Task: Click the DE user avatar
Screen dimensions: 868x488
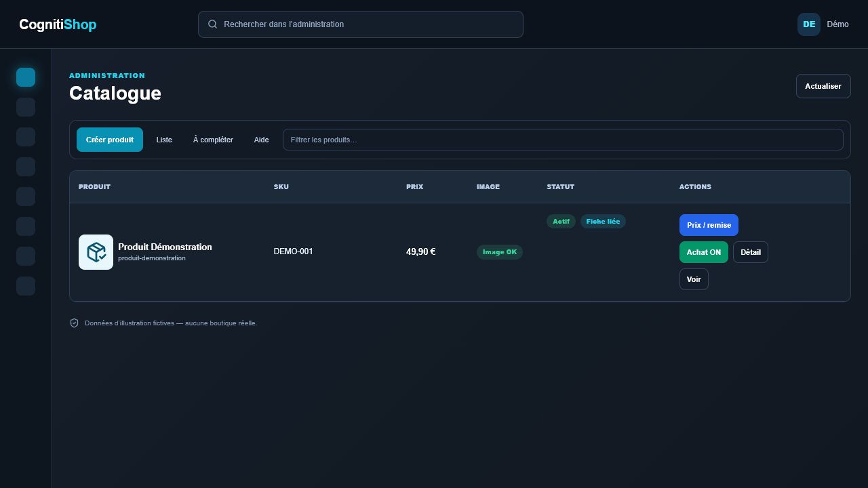Action: click(809, 24)
